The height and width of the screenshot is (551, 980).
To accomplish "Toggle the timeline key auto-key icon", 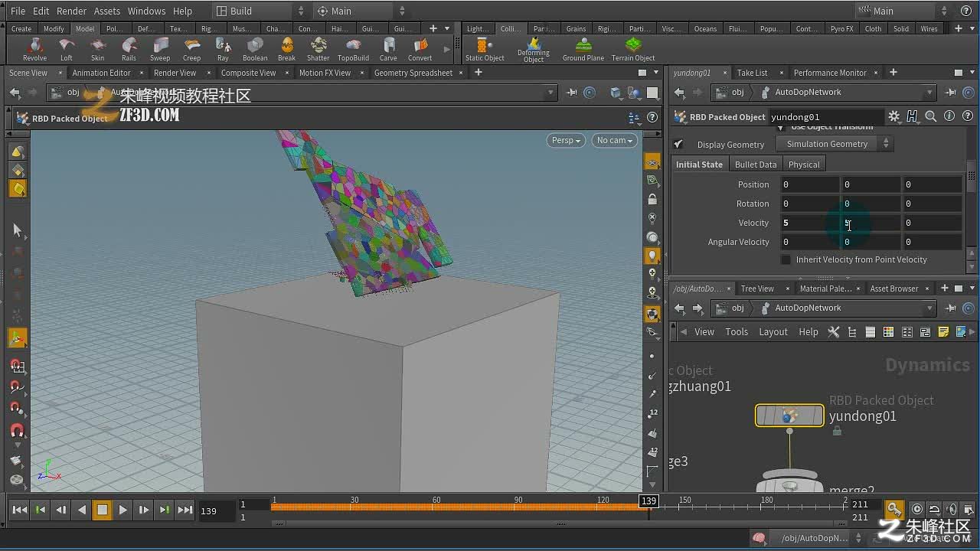I will (x=893, y=509).
